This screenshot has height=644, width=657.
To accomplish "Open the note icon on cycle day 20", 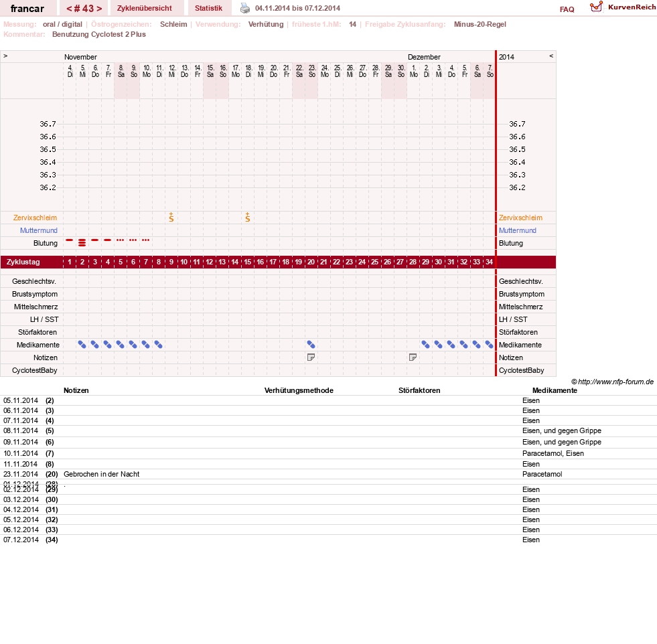I will click(311, 357).
